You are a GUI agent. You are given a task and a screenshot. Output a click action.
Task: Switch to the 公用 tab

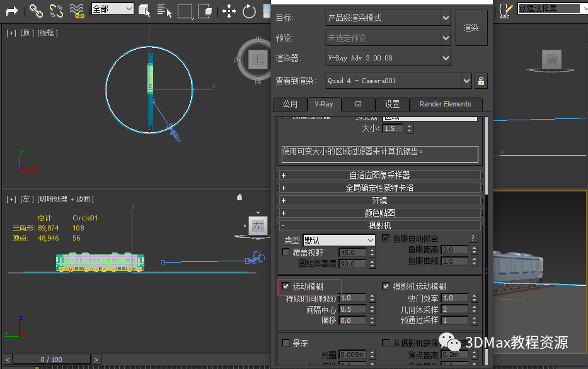tap(290, 104)
